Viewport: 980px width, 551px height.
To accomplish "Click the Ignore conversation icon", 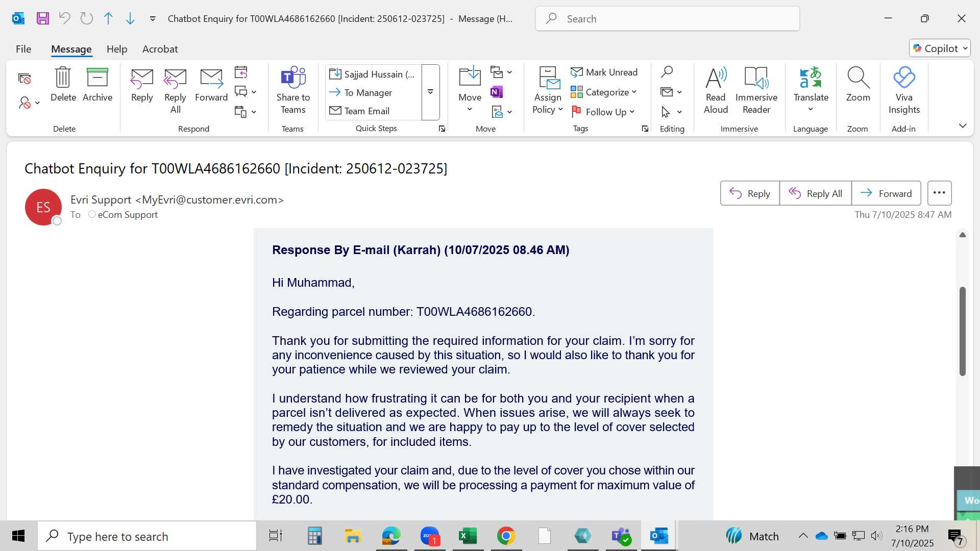I will click(24, 79).
